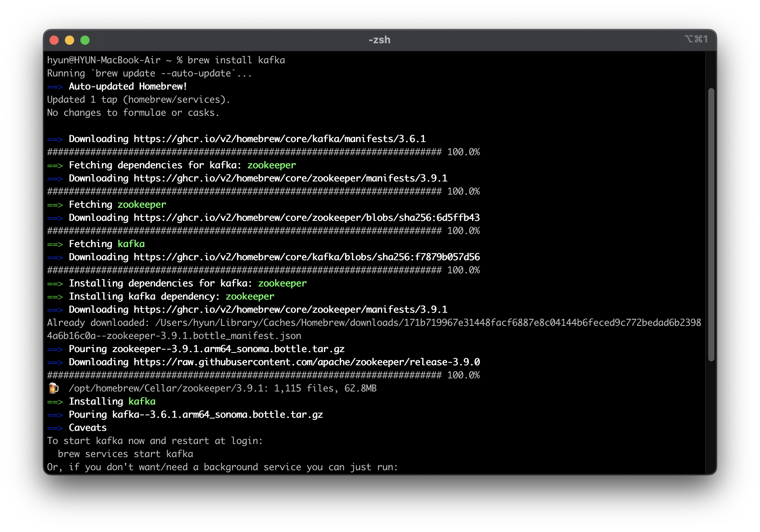Click 'Pouring zookeeper--3.9.1.arm64_sonoma.bottle.tar.gz' line
760x532 pixels.
pyautogui.click(x=196, y=349)
